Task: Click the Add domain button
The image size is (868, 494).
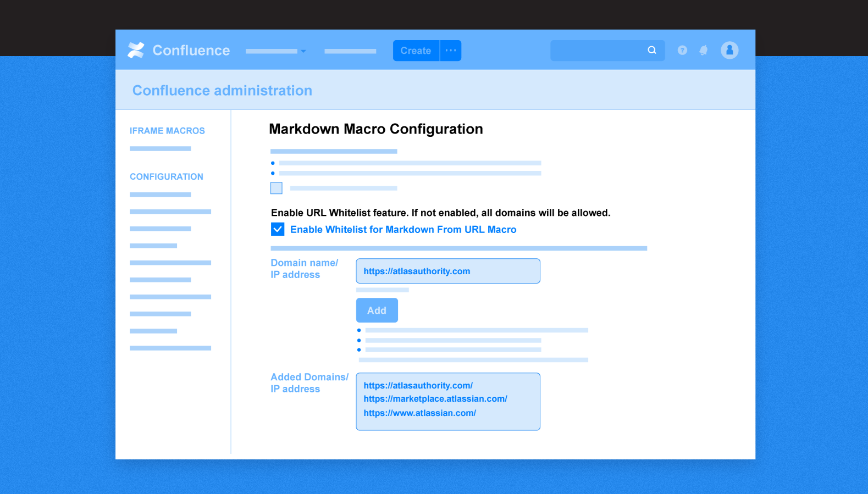Action: click(x=377, y=310)
